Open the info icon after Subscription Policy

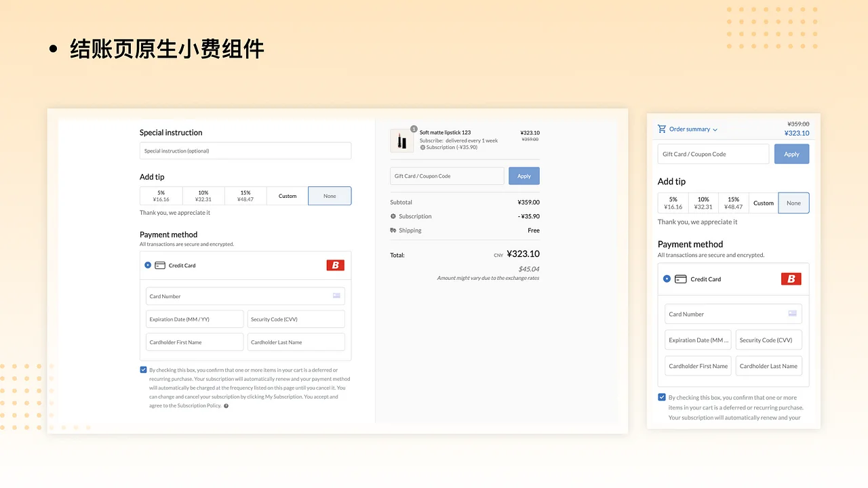pyautogui.click(x=225, y=406)
